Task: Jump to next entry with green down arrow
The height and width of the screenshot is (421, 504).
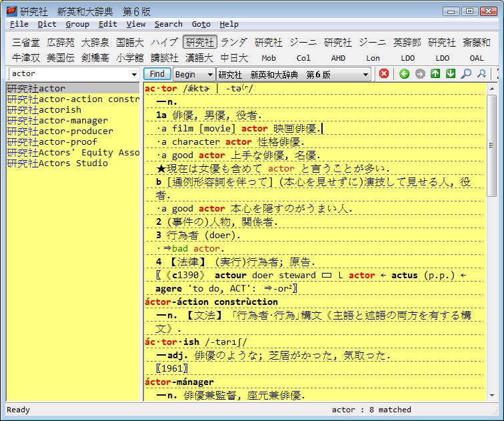Action: point(451,74)
